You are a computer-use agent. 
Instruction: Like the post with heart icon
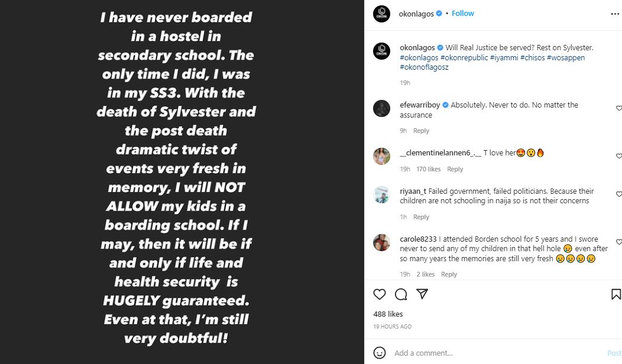pos(380,294)
